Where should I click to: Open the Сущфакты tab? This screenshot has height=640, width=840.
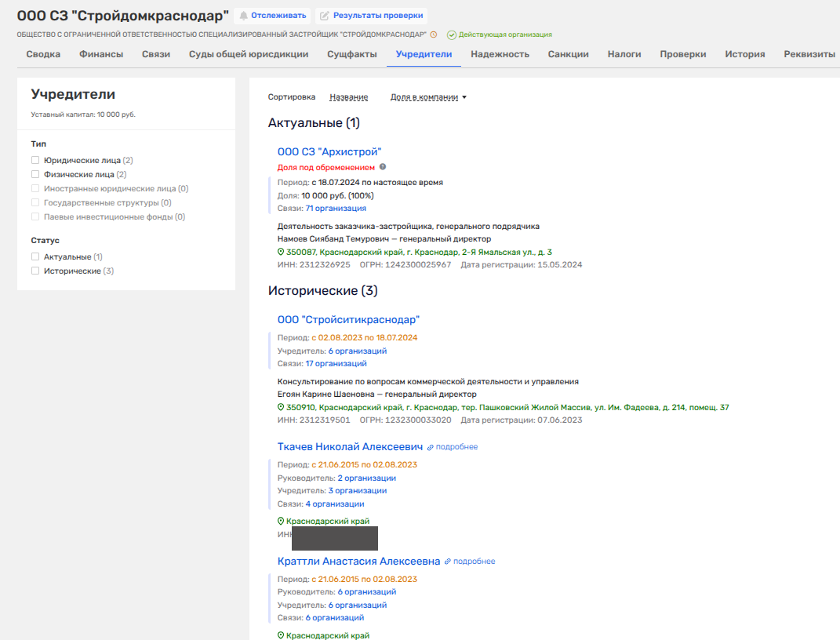(x=352, y=54)
